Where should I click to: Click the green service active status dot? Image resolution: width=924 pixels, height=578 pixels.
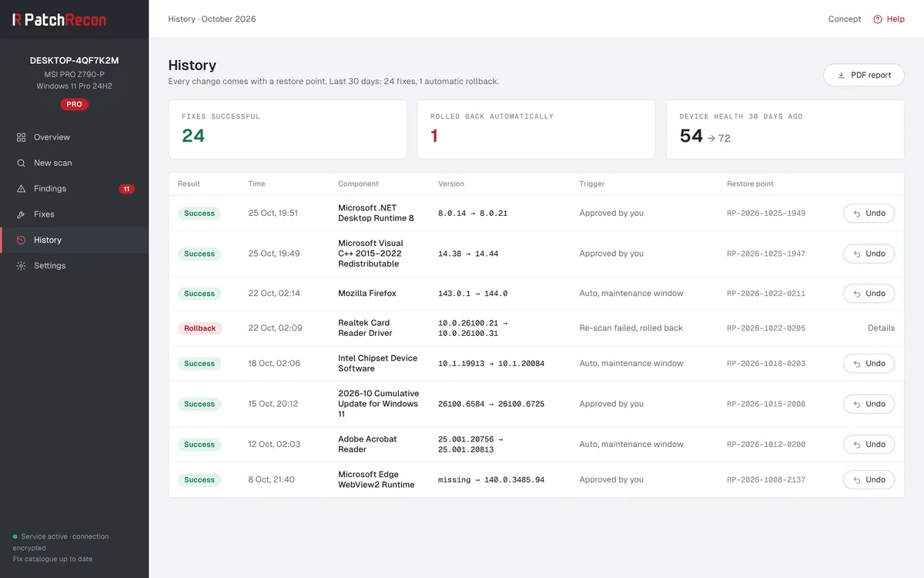click(x=15, y=536)
